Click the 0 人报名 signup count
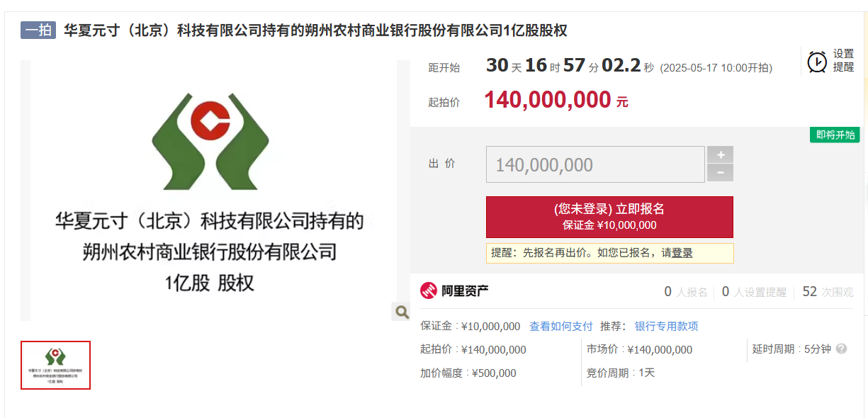This screenshot has width=868, height=418. (686, 292)
